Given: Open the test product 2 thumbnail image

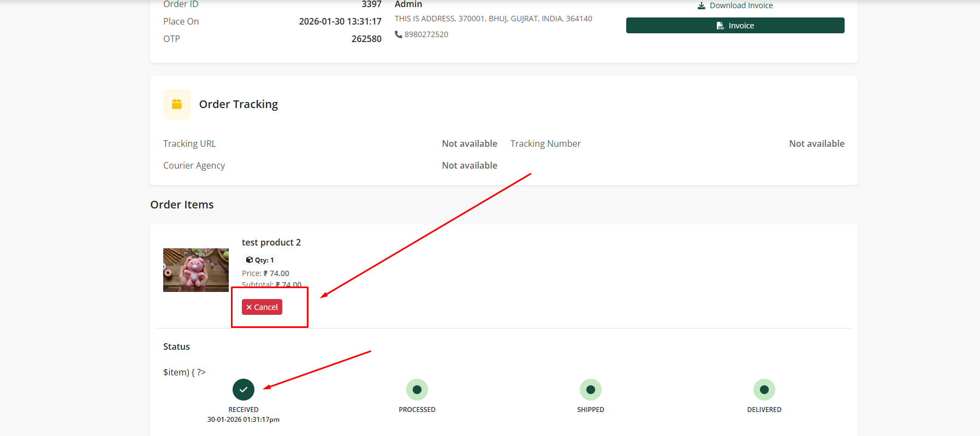Looking at the screenshot, I should tap(196, 270).
